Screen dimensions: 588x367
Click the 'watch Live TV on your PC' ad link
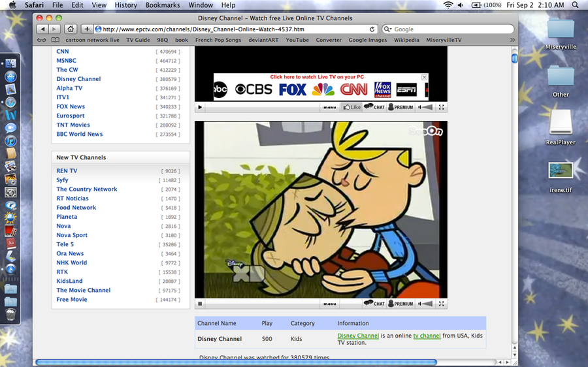[317, 77]
